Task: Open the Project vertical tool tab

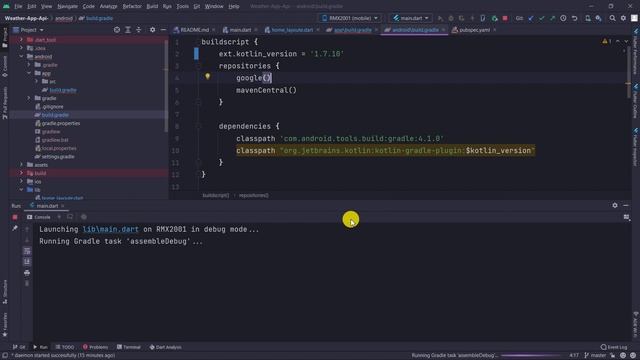Action: pyautogui.click(x=4, y=38)
